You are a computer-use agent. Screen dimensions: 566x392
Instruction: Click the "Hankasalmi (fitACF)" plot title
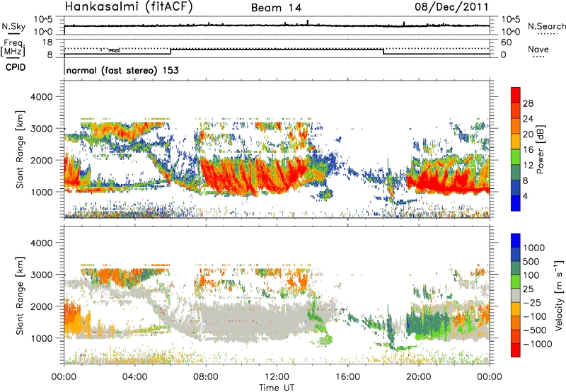coord(129,6)
